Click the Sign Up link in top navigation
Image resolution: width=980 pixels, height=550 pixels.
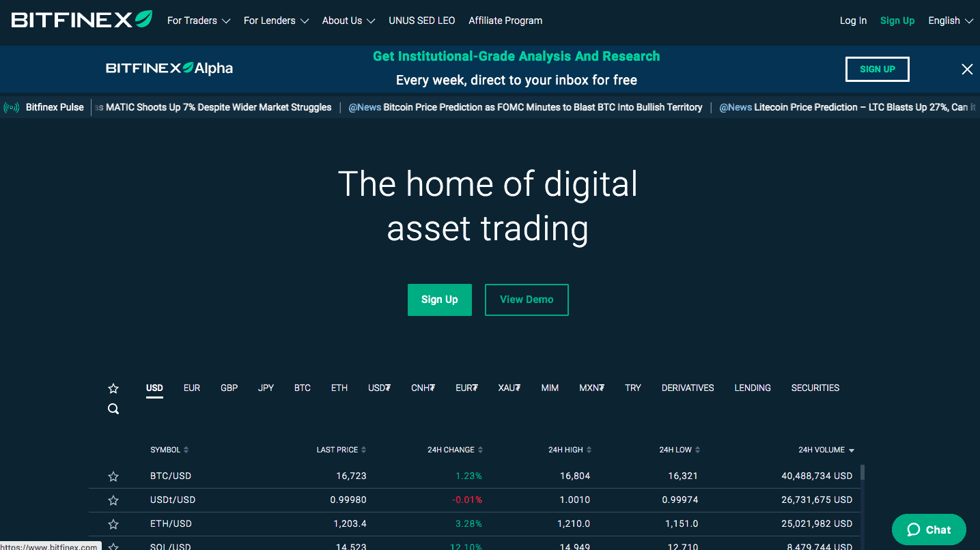point(897,20)
